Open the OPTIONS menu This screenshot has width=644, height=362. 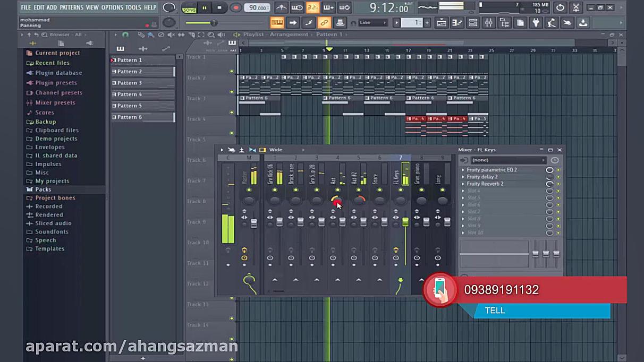tap(112, 7)
